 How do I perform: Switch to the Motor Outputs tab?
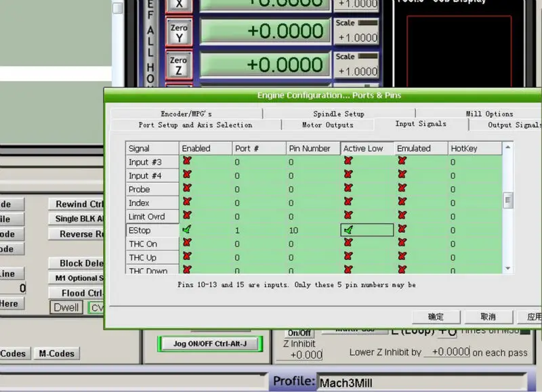tap(328, 125)
